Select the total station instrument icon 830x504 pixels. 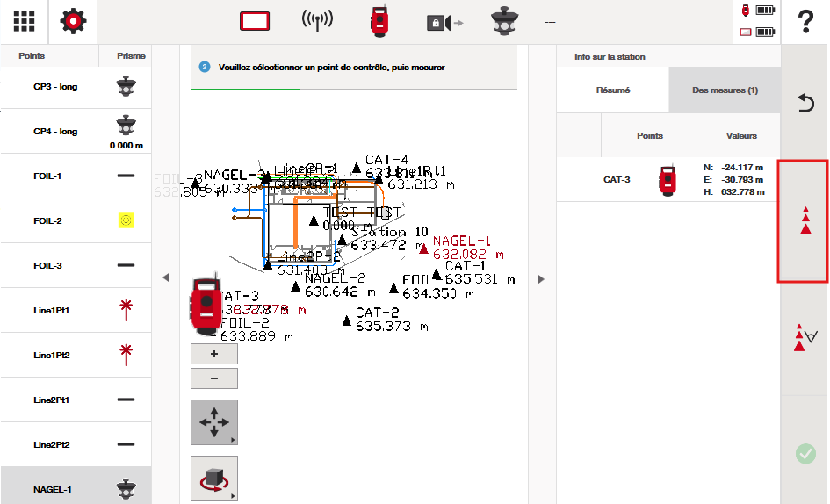coord(379,22)
